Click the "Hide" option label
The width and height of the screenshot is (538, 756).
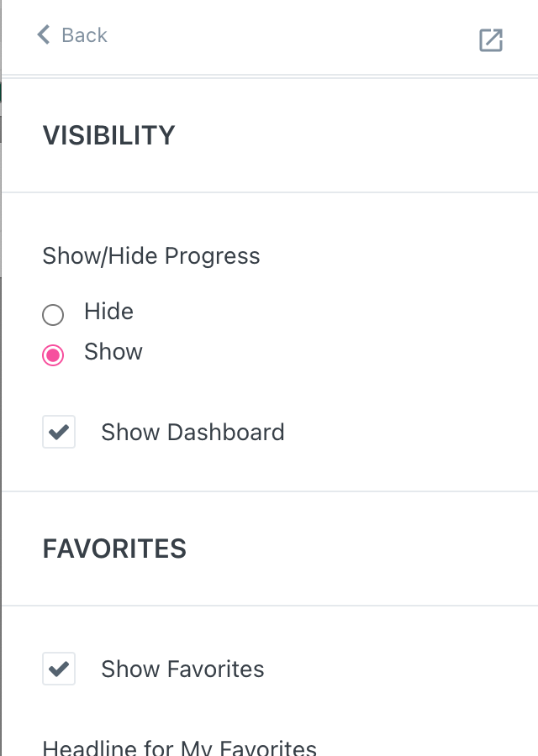108,312
